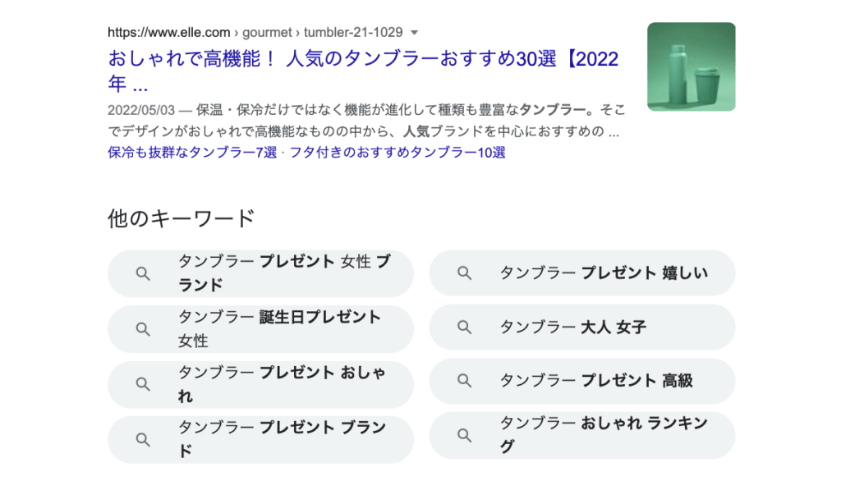Click search icon beside タンブラー プレゼント 女性 ブランド
Screen dimensions: 841x504
pos(143,273)
